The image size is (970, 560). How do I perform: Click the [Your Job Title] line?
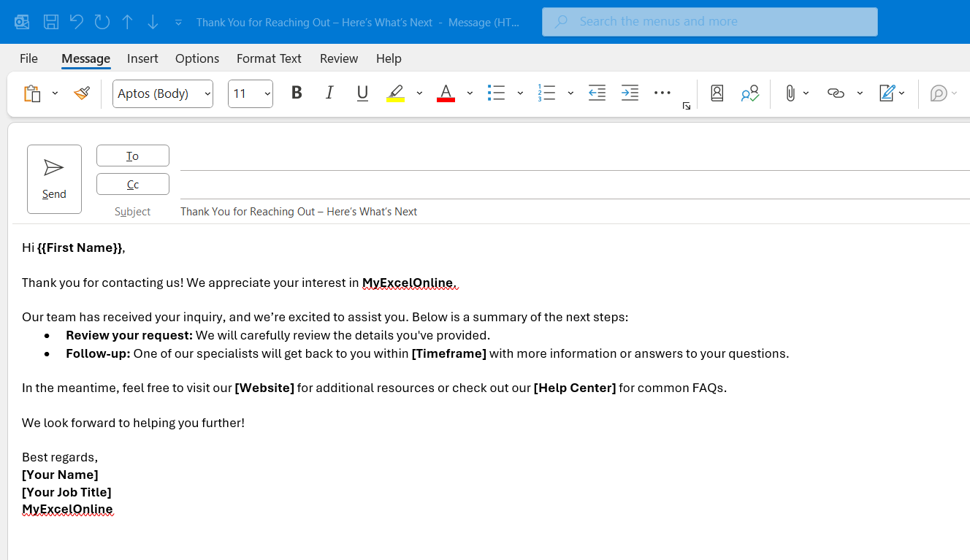[x=66, y=492]
